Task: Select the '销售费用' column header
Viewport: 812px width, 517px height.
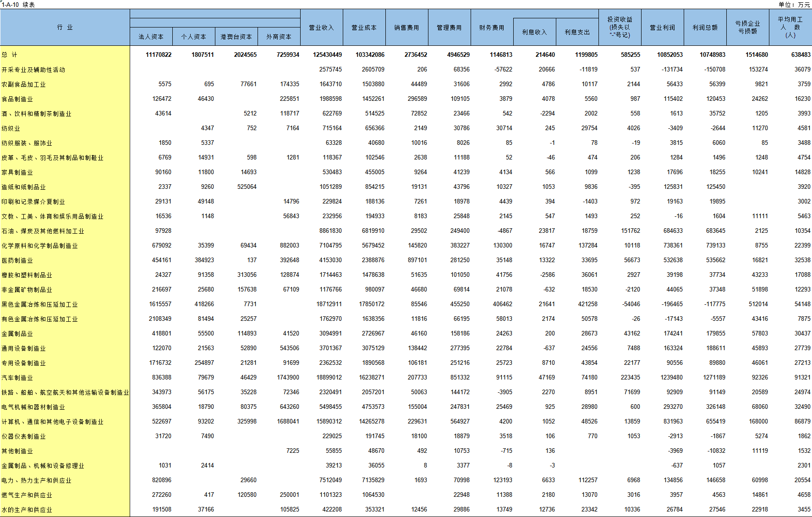Action: (x=407, y=27)
